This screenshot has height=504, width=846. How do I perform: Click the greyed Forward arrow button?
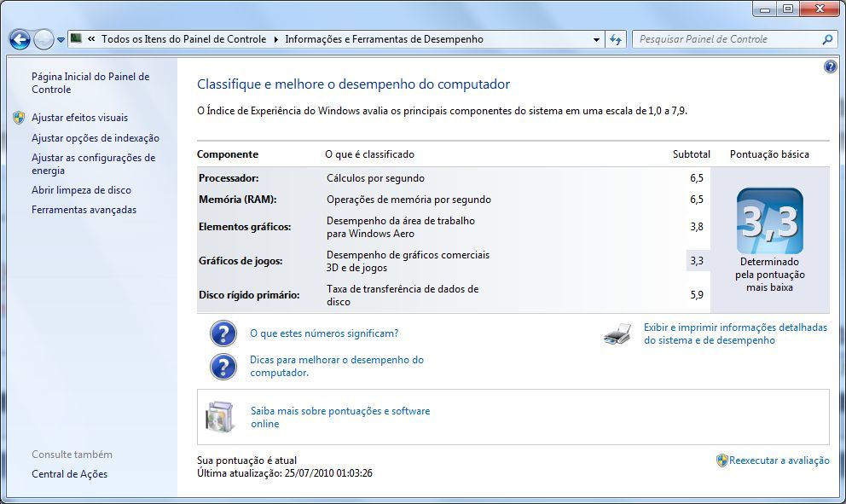(x=43, y=39)
